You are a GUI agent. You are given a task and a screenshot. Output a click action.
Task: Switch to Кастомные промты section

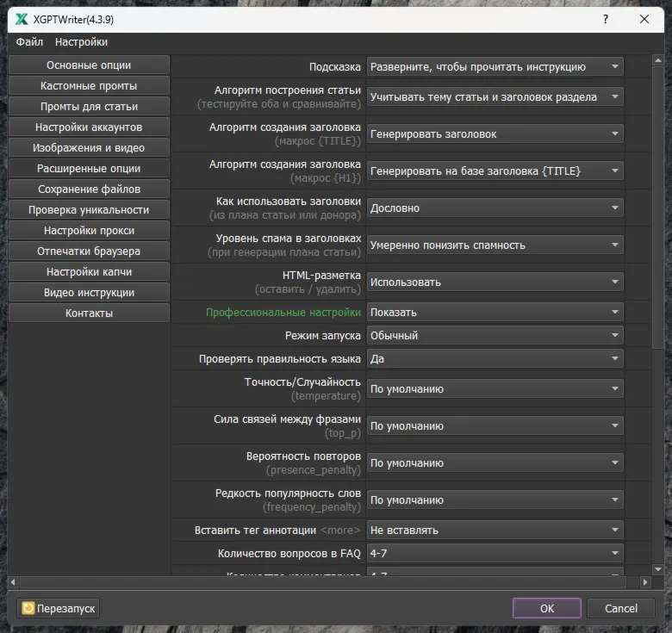point(89,85)
